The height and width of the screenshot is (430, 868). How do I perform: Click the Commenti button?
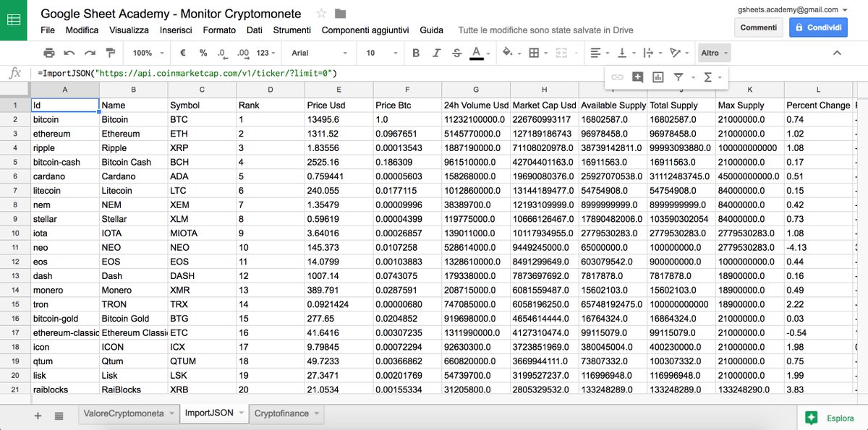tap(759, 27)
